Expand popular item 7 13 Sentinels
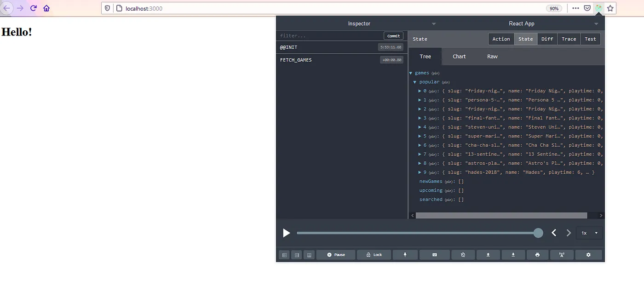This screenshot has height=297, width=644. click(420, 154)
